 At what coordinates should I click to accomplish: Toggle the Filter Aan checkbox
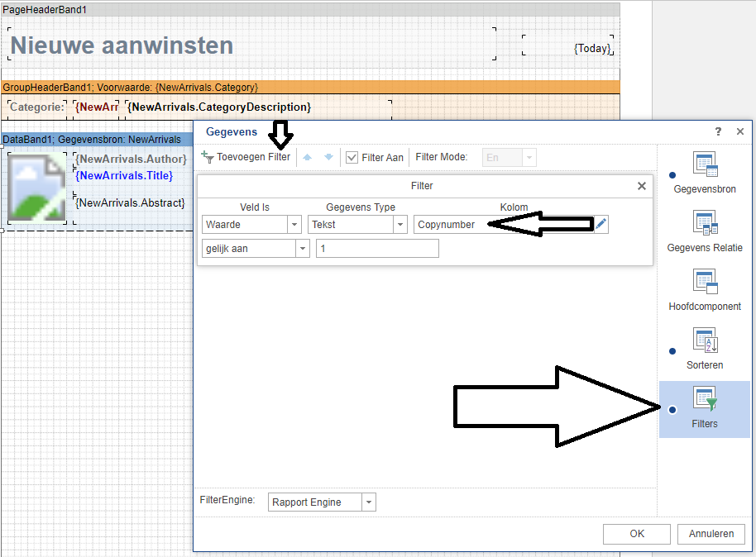tap(352, 157)
